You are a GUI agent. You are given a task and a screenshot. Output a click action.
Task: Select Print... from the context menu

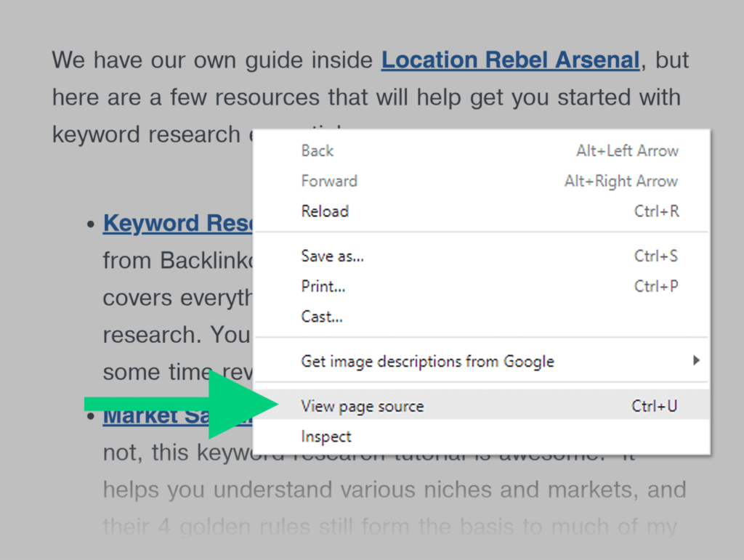click(x=323, y=286)
